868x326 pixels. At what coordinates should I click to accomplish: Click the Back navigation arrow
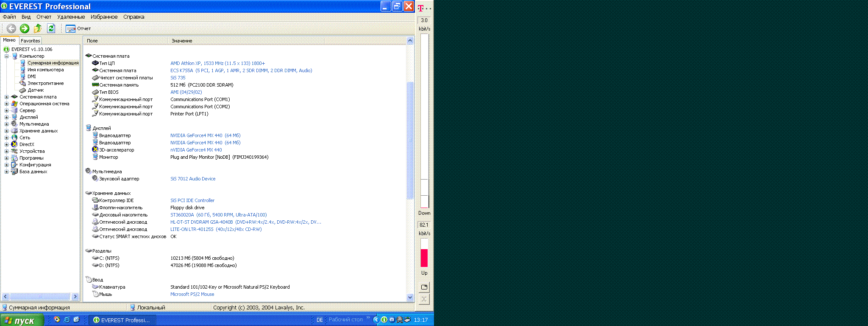pyautogui.click(x=11, y=28)
